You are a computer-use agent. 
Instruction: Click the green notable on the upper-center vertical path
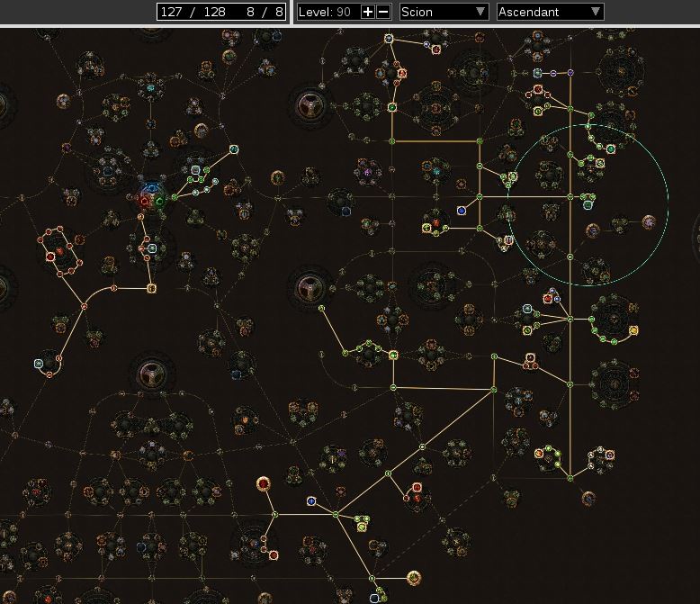tap(392, 107)
